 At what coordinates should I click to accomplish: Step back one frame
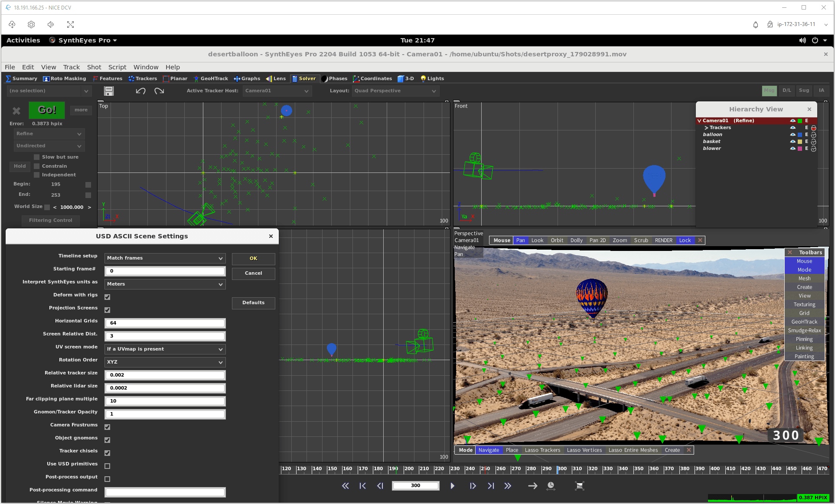(x=380, y=486)
